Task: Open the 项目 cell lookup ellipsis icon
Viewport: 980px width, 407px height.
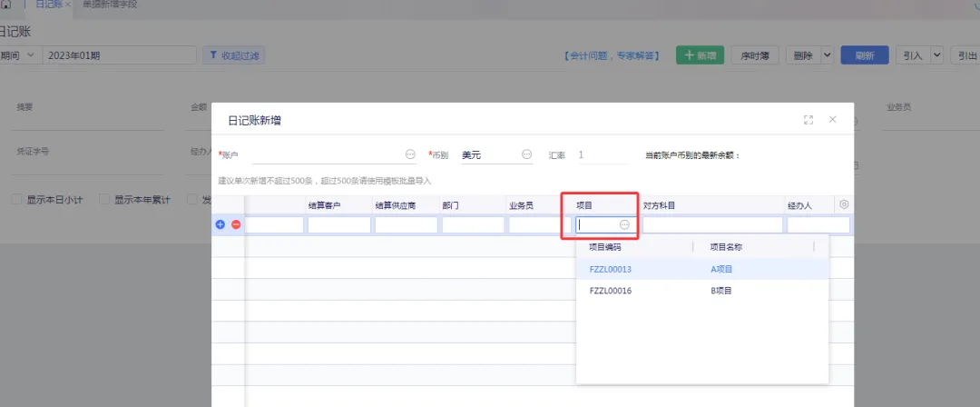Action: (x=624, y=224)
